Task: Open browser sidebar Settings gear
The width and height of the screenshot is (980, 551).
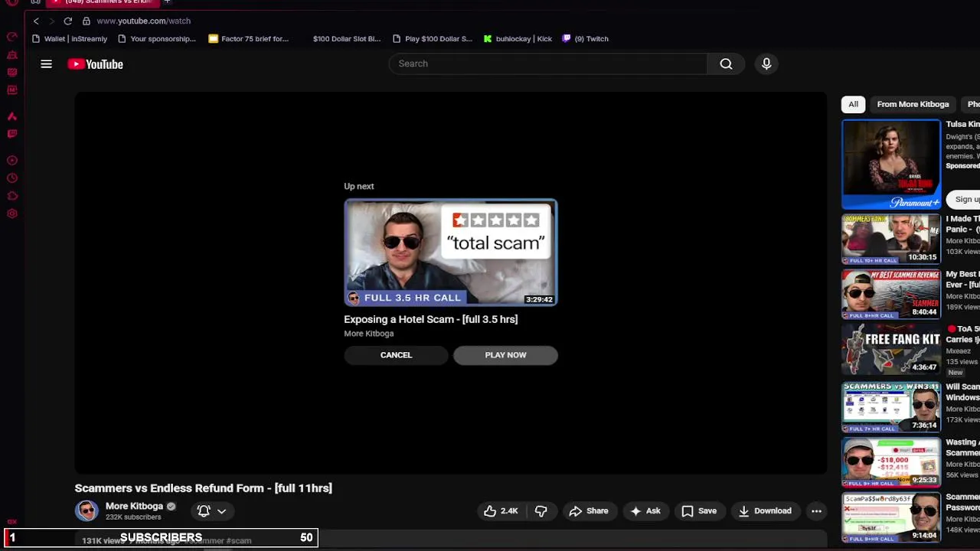Action: pos(12,214)
